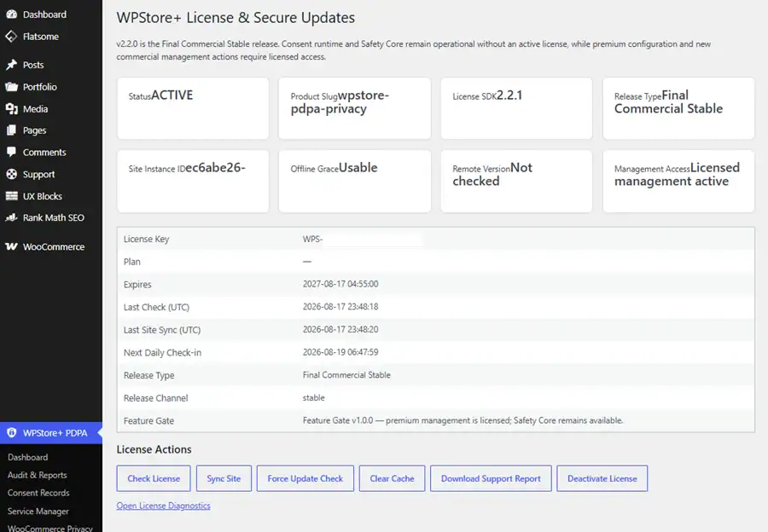Click the Release Type table value Final Commercial Stable
768x532 pixels.
pyautogui.click(x=346, y=375)
